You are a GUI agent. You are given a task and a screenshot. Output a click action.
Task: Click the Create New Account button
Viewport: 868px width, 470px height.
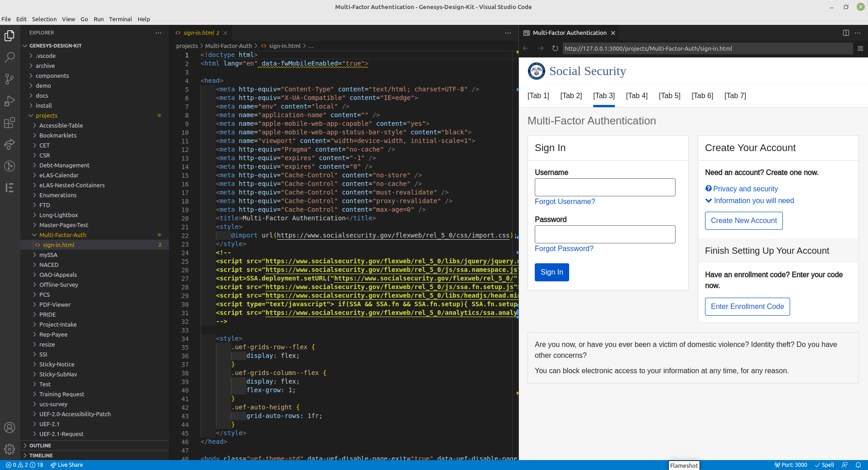[x=743, y=221]
